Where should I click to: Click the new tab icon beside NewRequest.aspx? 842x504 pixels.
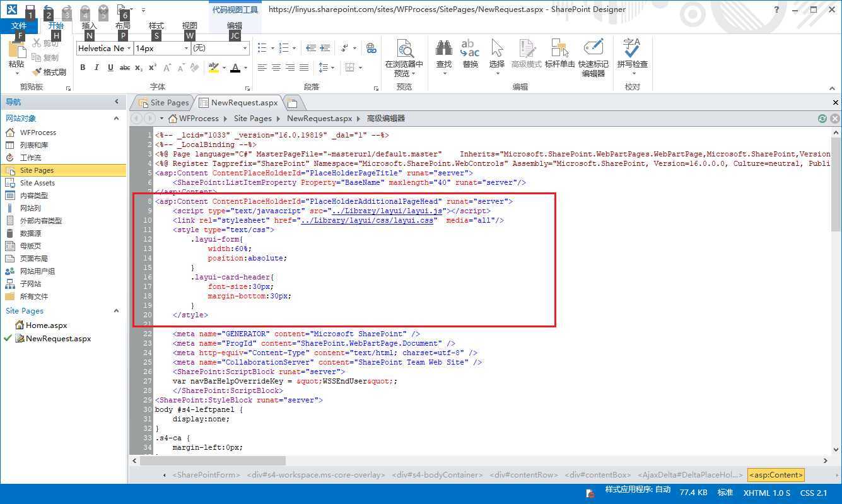(292, 103)
